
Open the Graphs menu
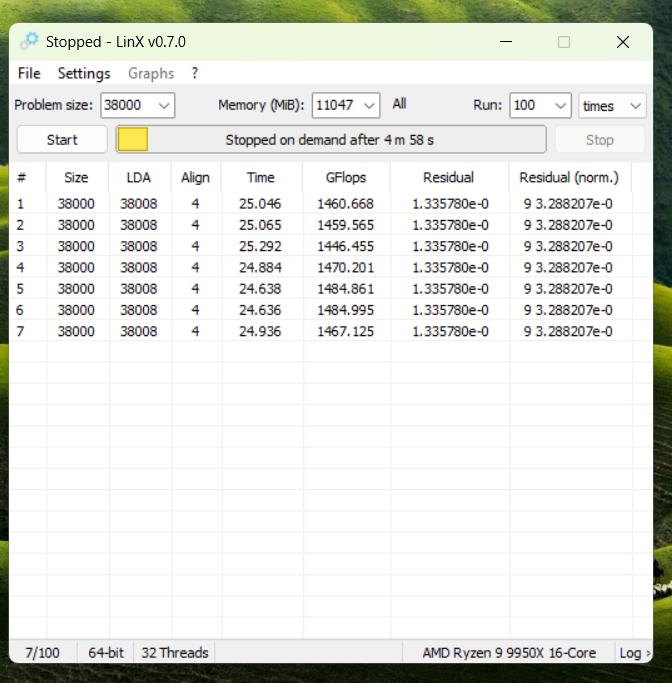pos(151,73)
